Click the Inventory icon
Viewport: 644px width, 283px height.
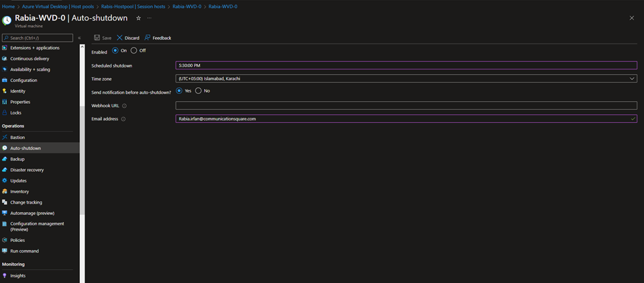click(5, 191)
